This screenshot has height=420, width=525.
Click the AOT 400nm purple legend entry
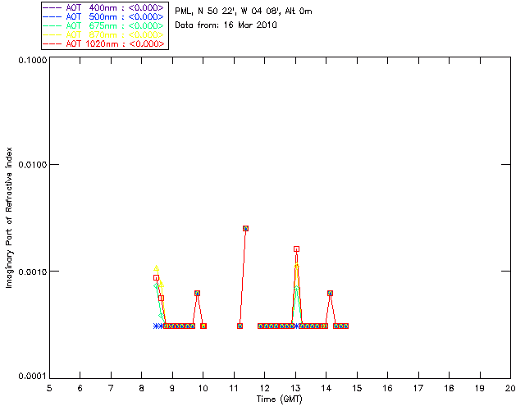point(103,7)
